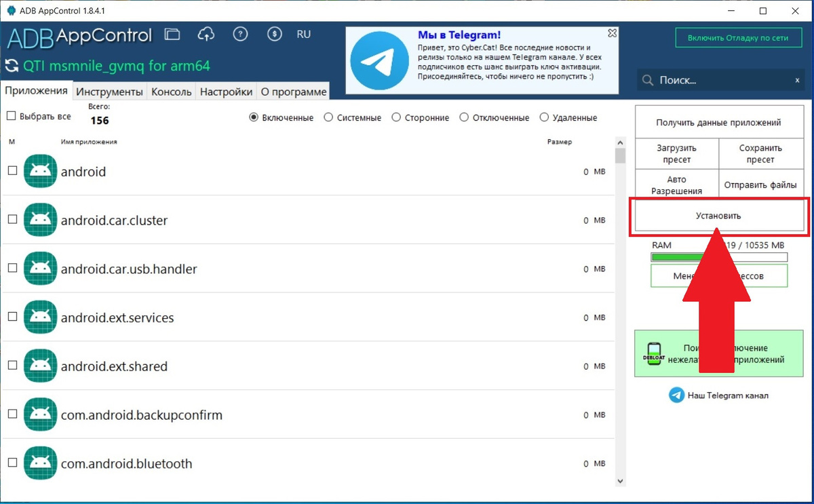814x504 pixels.
Task: Click the refresh device connection icon
Action: (x=12, y=66)
